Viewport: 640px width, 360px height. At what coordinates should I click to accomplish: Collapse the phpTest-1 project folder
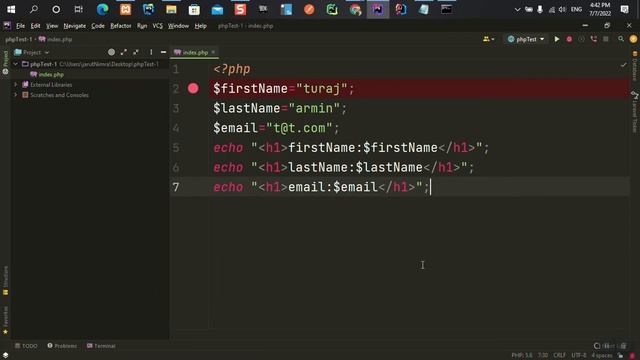coord(16,64)
